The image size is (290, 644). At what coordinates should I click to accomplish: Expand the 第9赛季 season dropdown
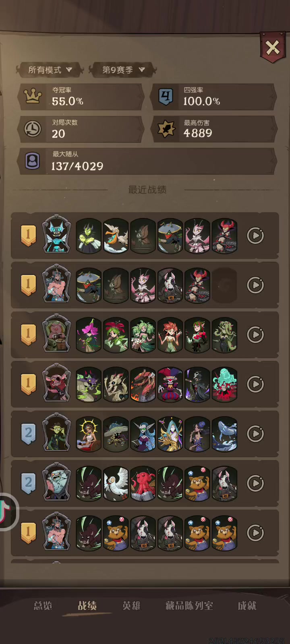tap(123, 70)
